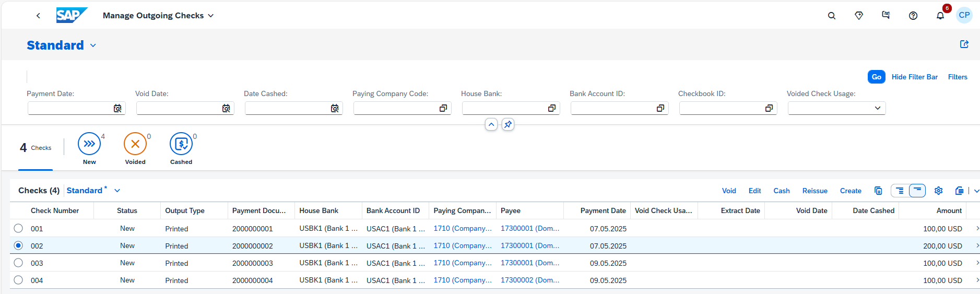Select radio button for check 001

point(18,228)
